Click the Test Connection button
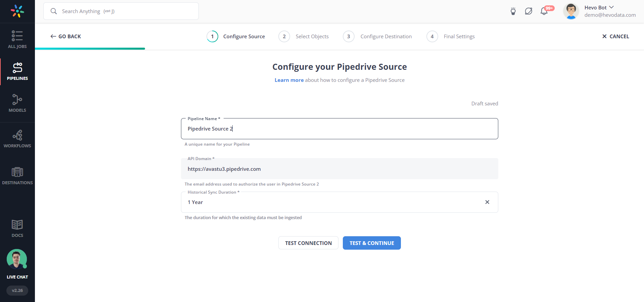 tap(308, 243)
